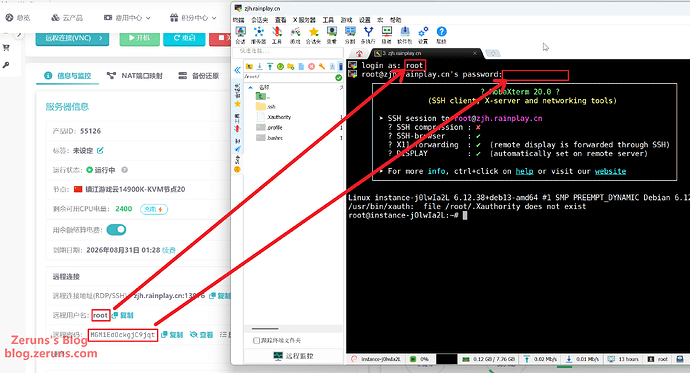Click the Split (分割) toolbar icon
The image size is (690, 373).
(x=350, y=35)
